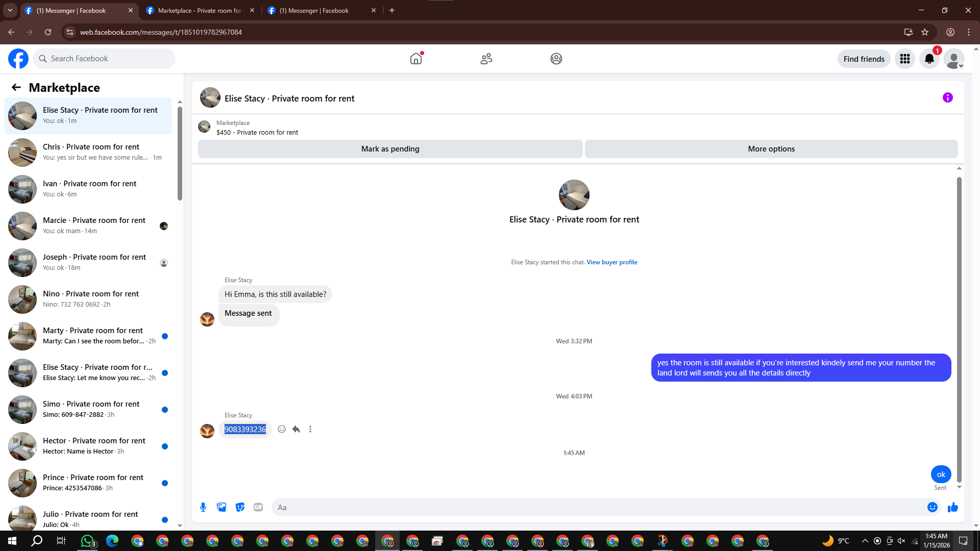This screenshot has height=551, width=980.
Task: Open View buyer profile link
Action: click(x=611, y=262)
